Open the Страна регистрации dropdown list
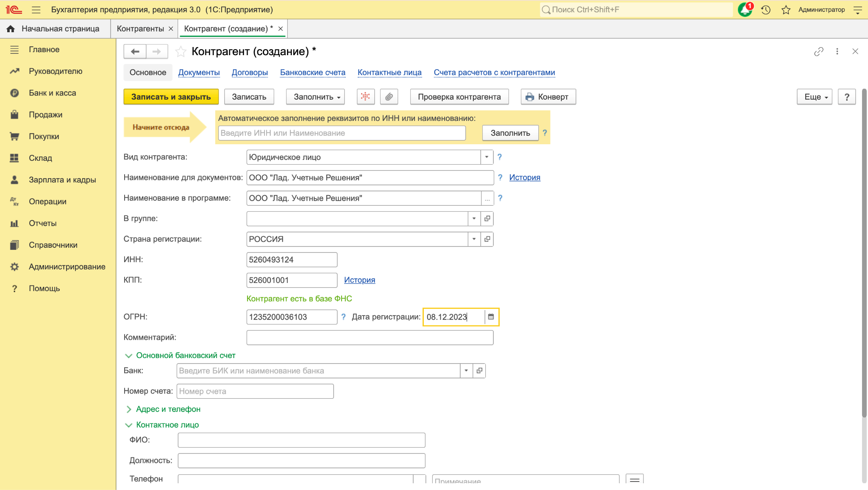This screenshot has height=490, width=868. pyautogui.click(x=474, y=239)
